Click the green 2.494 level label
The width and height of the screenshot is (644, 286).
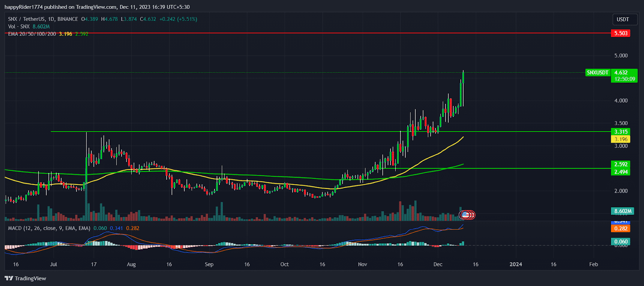pos(621,172)
